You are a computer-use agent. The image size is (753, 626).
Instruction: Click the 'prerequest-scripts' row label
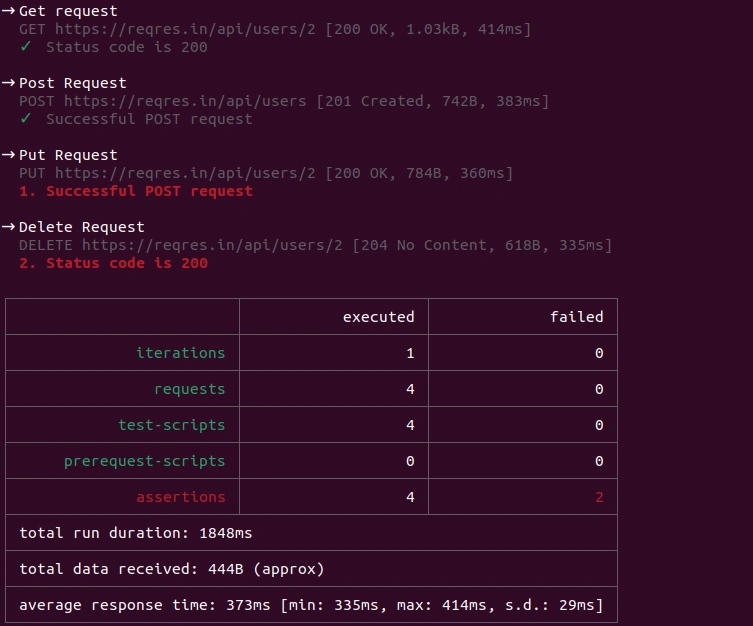tap(145, 461)
